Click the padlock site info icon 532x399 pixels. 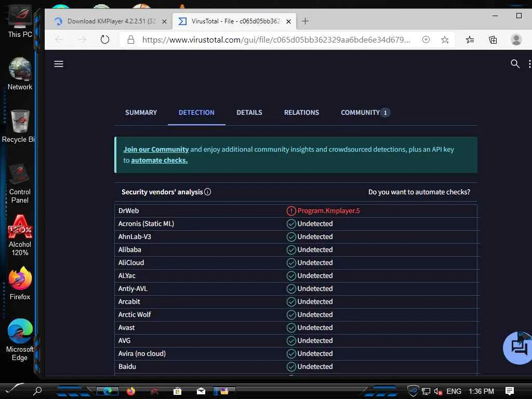[x=130, y=39]
